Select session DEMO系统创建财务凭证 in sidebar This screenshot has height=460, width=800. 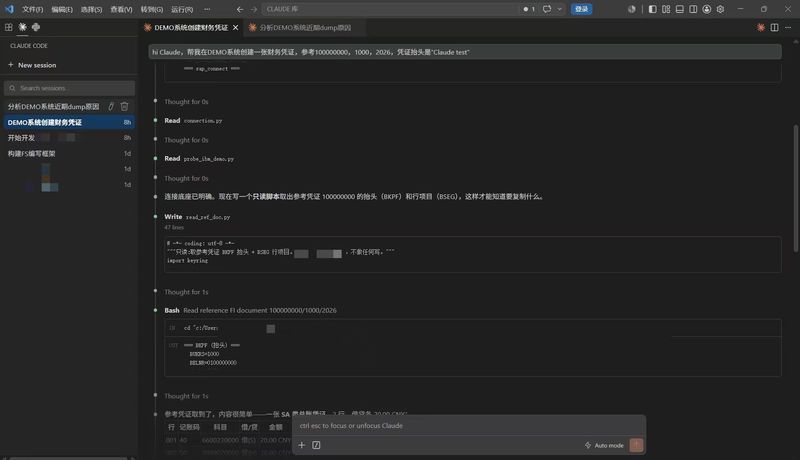pos(69,122)
